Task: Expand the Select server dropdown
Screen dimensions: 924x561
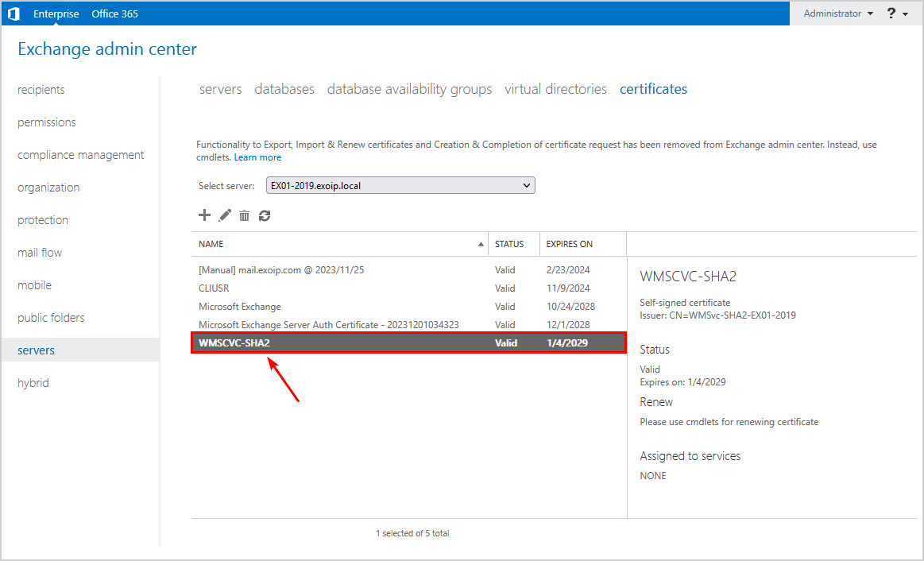Action: [400, 185]
